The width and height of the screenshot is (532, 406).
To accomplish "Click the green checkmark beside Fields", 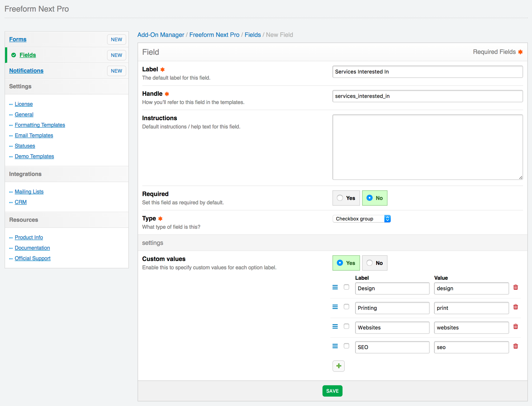I will (x=13, y=55).
